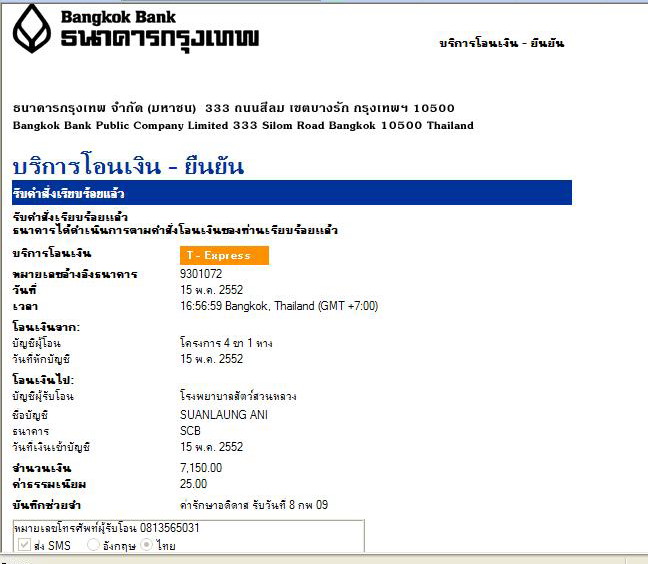
Task: Click the amount 7,150.00
Action: point(201,468)
